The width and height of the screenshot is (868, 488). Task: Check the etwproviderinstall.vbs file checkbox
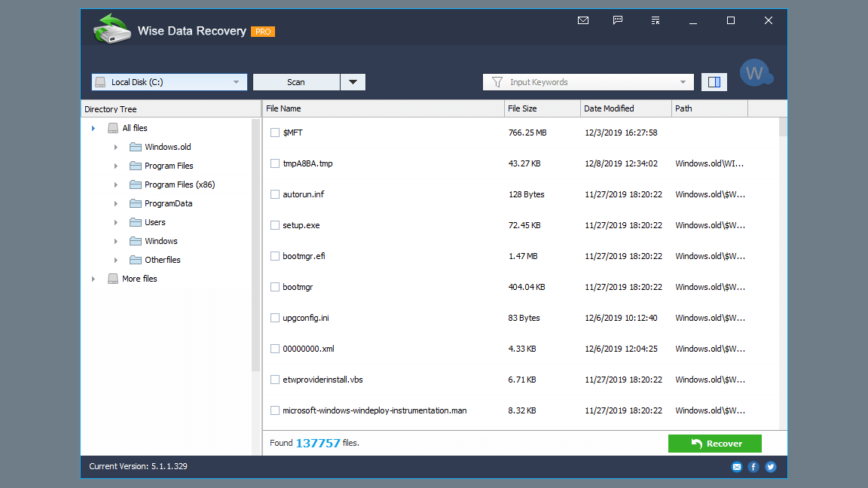(x=274, y=380)
